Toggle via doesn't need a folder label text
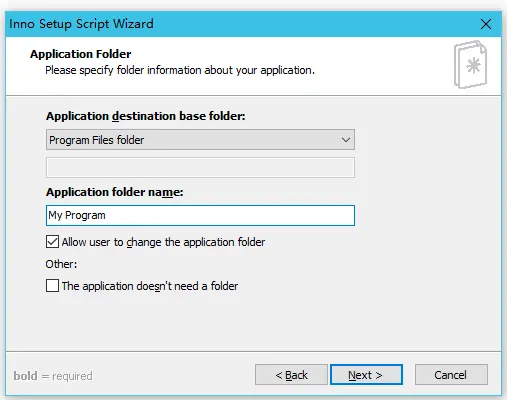The image size is (507, 400). tap(150, 286)
